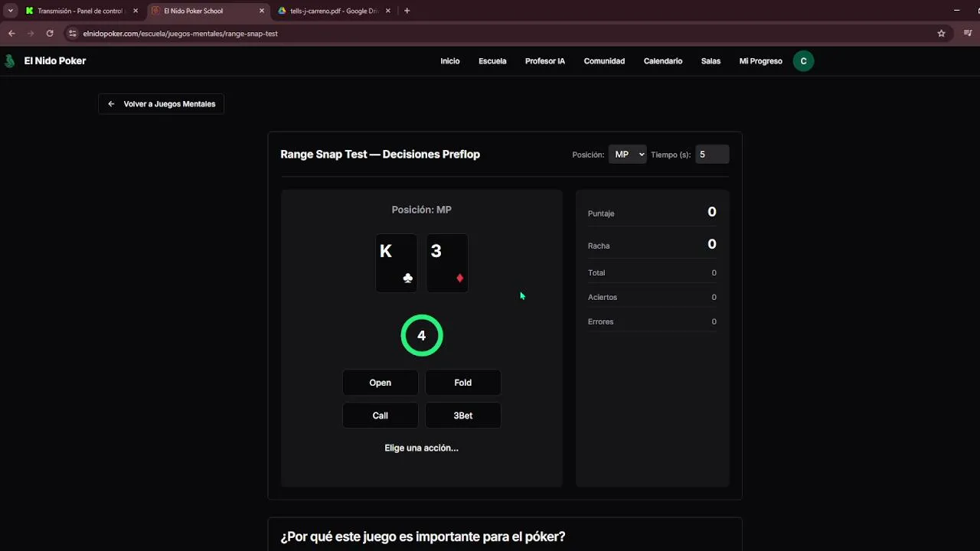Click "¿Por qué este juego es importante" heading
The width and height of the screenshot is (980, 551).
pos(423,537)
